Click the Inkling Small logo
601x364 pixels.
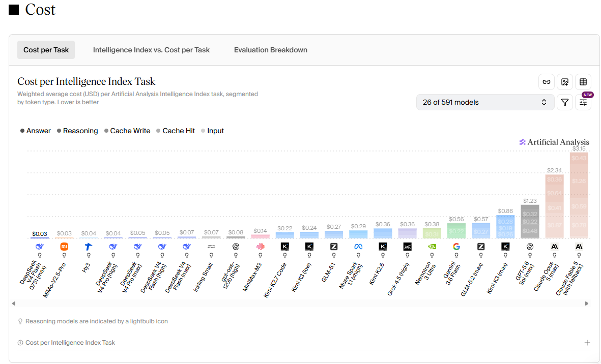coord(211,247)
